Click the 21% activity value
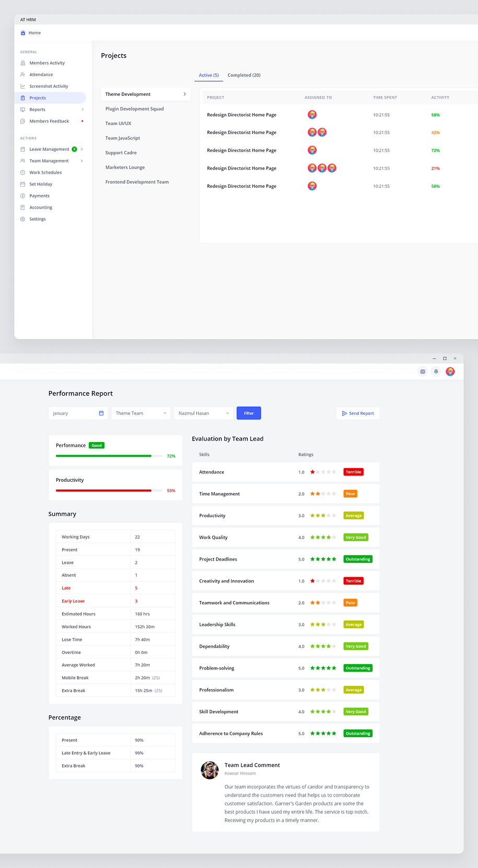478x868 pixels. 435,168
